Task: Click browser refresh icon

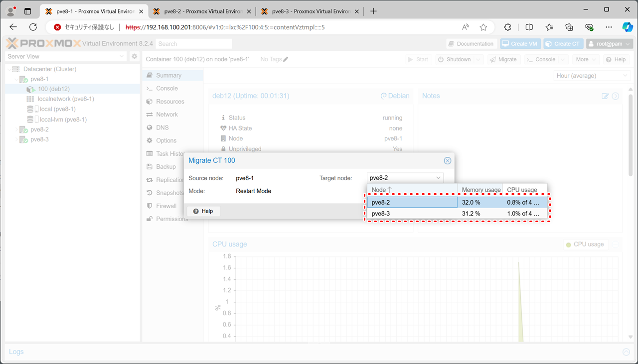Action: (x=33, y=27)
